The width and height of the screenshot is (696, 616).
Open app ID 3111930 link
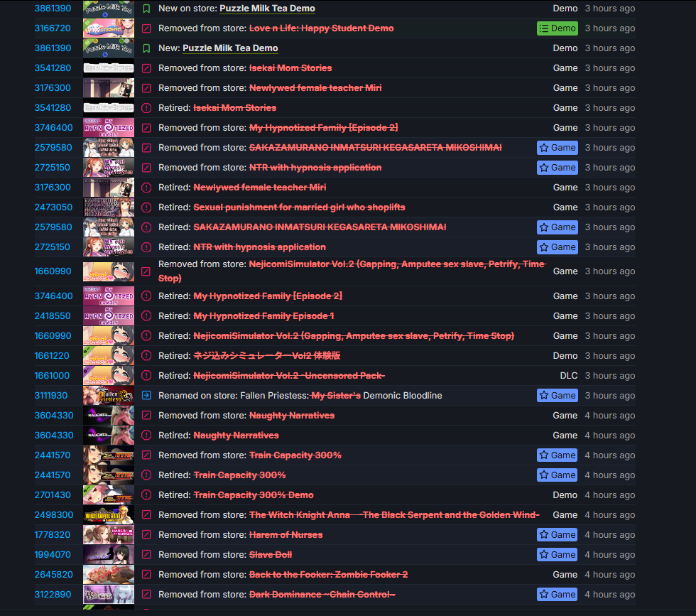point(51,396)
